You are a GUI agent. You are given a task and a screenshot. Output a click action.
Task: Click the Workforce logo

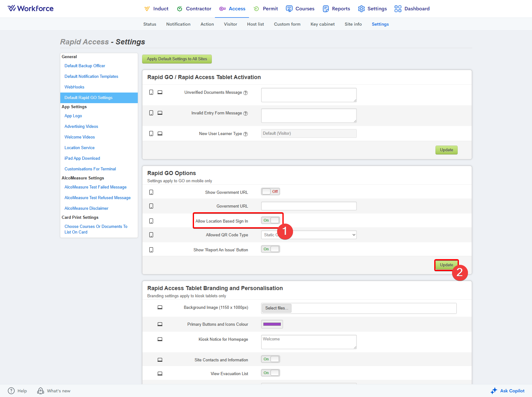coord(31,8)
